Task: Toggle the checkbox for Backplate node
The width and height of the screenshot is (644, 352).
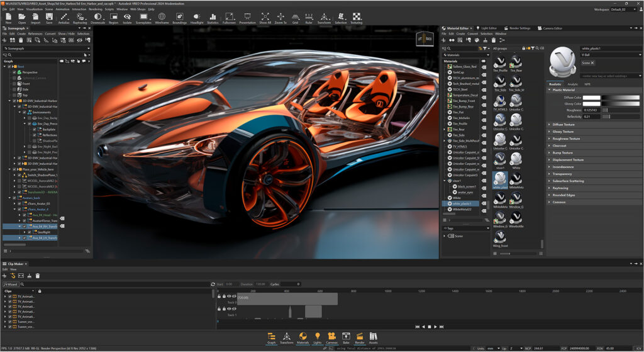Action: (35, 130)
